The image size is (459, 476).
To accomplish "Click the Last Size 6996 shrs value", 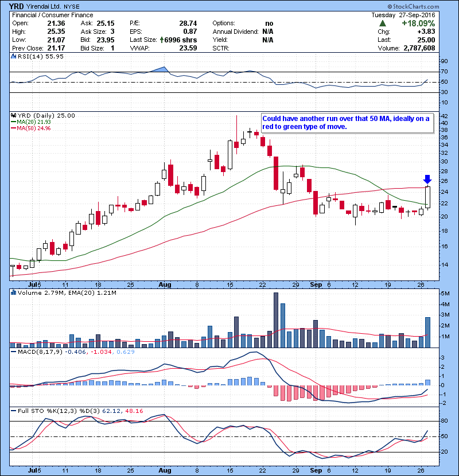I will pyautogui.click(x=180, y=40).
